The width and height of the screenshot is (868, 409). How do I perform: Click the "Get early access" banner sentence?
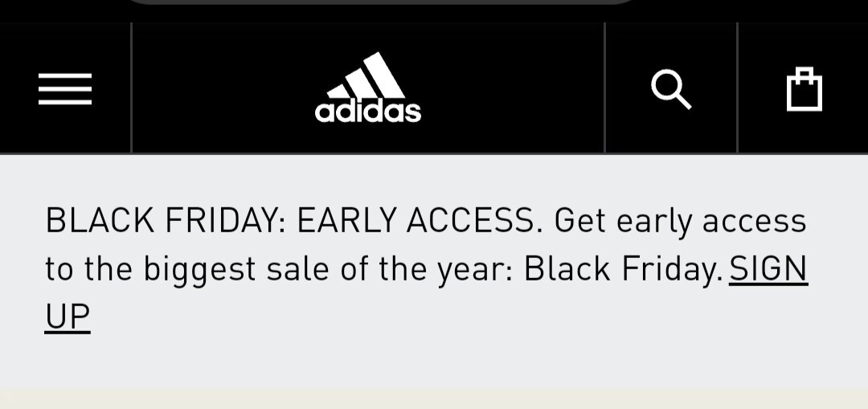[x=680, y=221]
